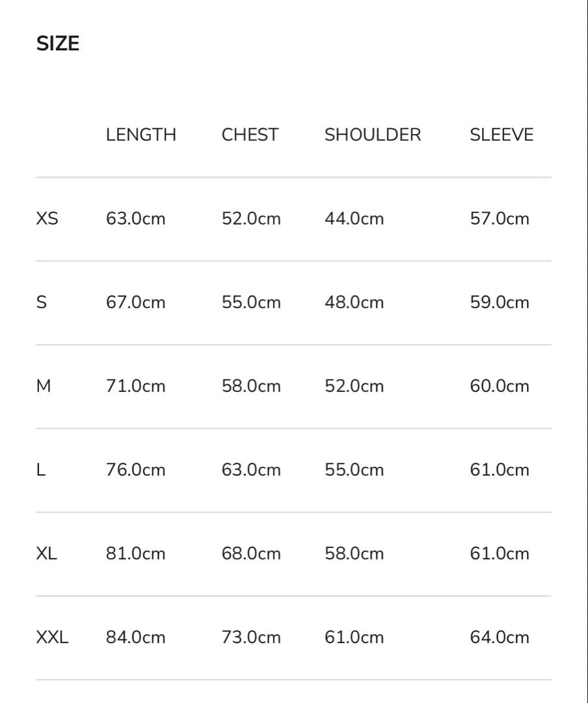Select the L length value 76.0cm
The image size is (588, 703).
[x=135, y=470]
